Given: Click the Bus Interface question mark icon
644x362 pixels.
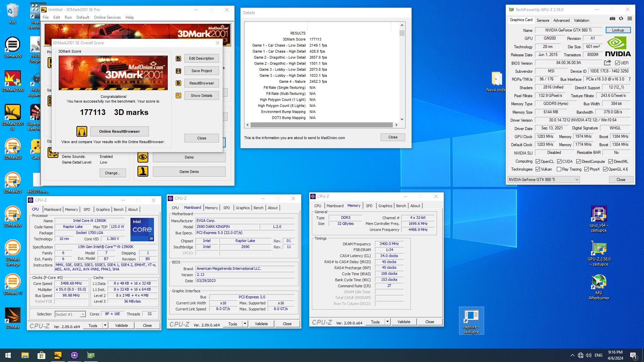Looking at the screenshot, I should [x=630, y=79].
